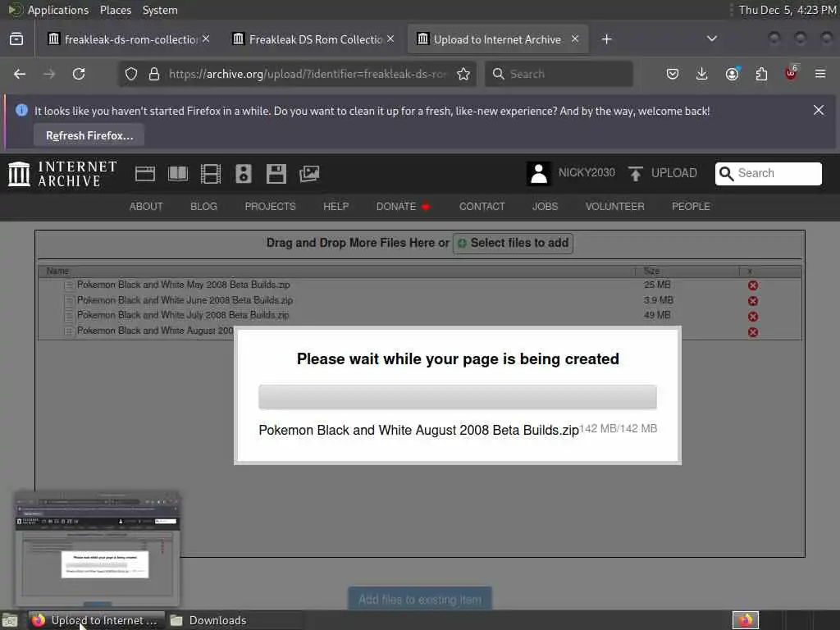The width and height of the screenshot is (840, 630).
Task: Open the downloads arrow icon in toolbar
Action: (702, 74)
